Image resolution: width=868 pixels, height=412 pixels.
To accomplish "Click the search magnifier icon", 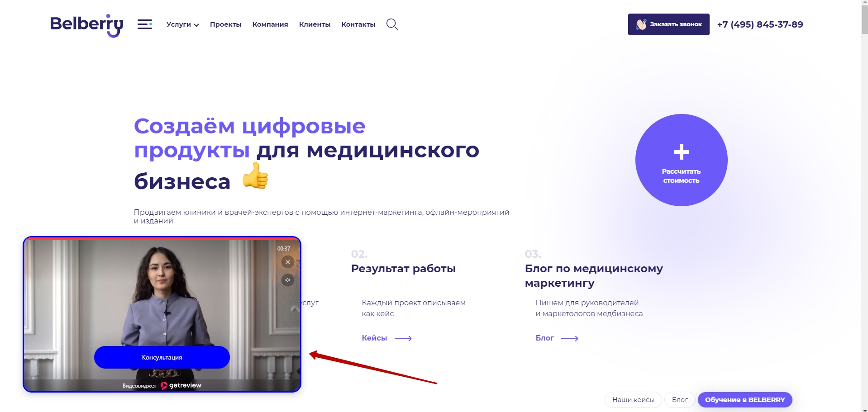I will click(x=392, y=24).
